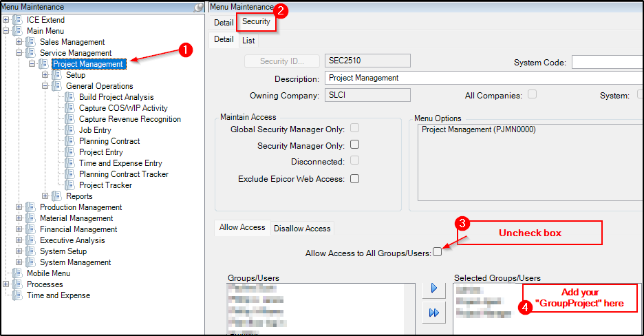Image resolution: width=644 pixels, height=336 pixels.
Task: Collapse the Service Management node
Action: [19, 53]
